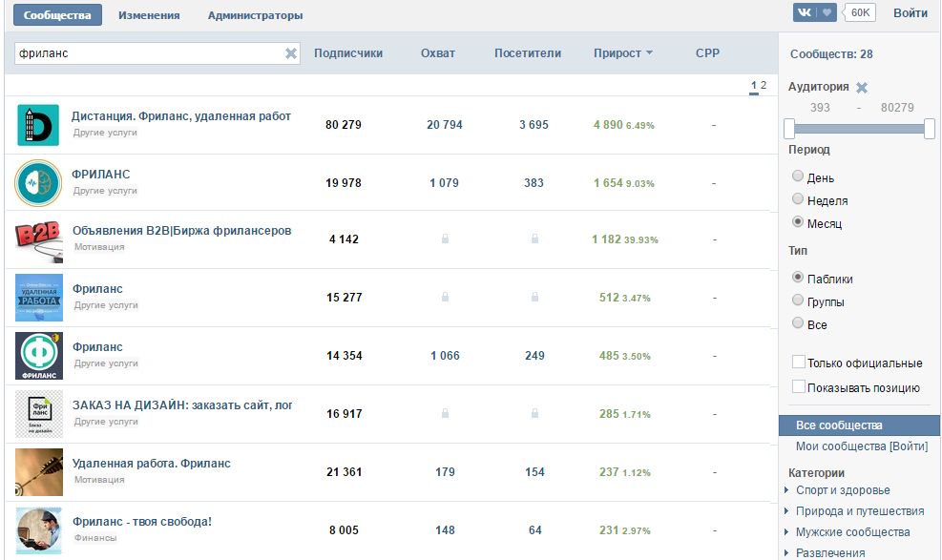Sort by Подписчики column header
Viewport: 942px width, 560px height.
point(348,53)
